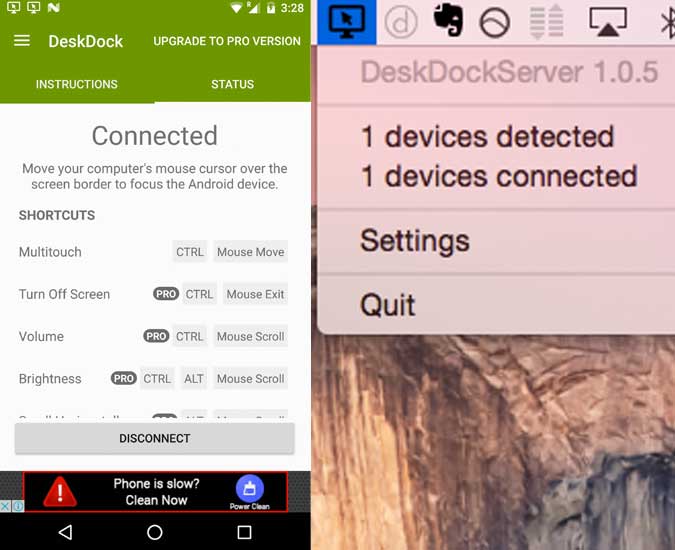The height and width of the screenshot is (550, 675).
Task: Close the ad with the X icon
Action: [5, 506]
